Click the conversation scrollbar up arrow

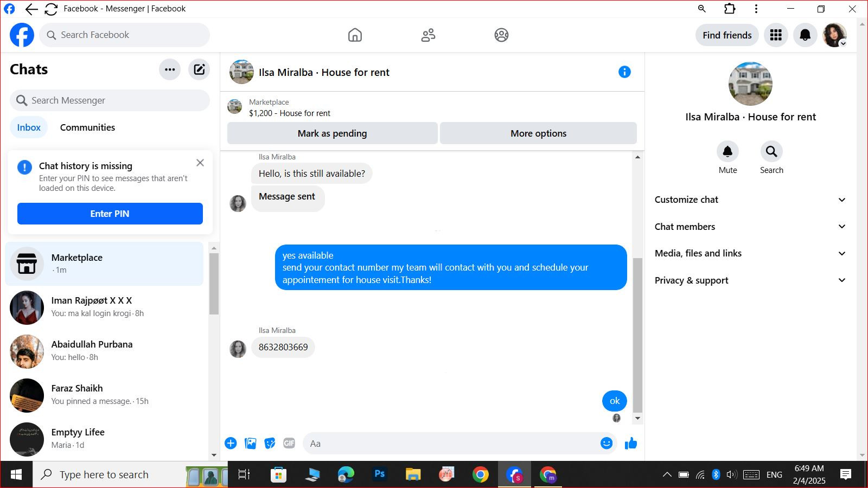pyautogui.click(x=637, y=157)
